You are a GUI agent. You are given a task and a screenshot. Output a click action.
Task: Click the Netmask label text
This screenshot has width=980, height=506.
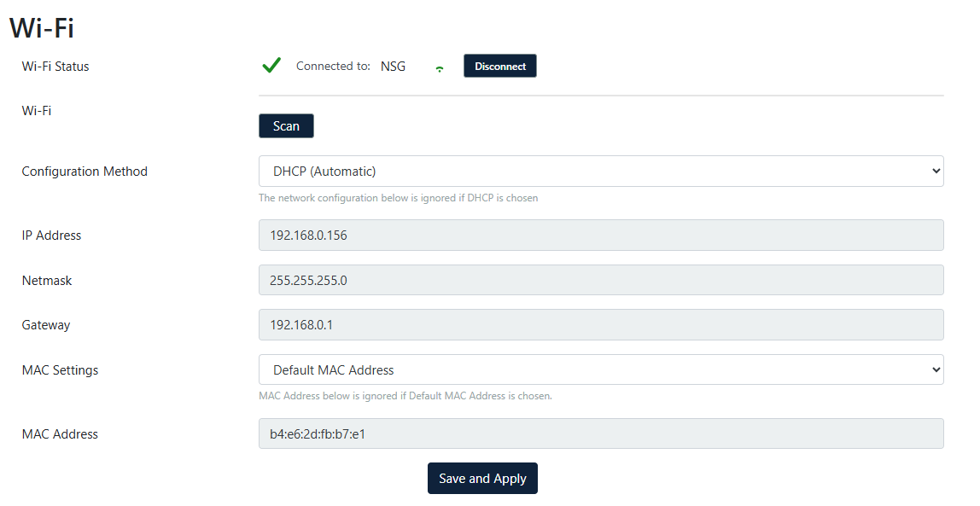(x=47, y=281)
